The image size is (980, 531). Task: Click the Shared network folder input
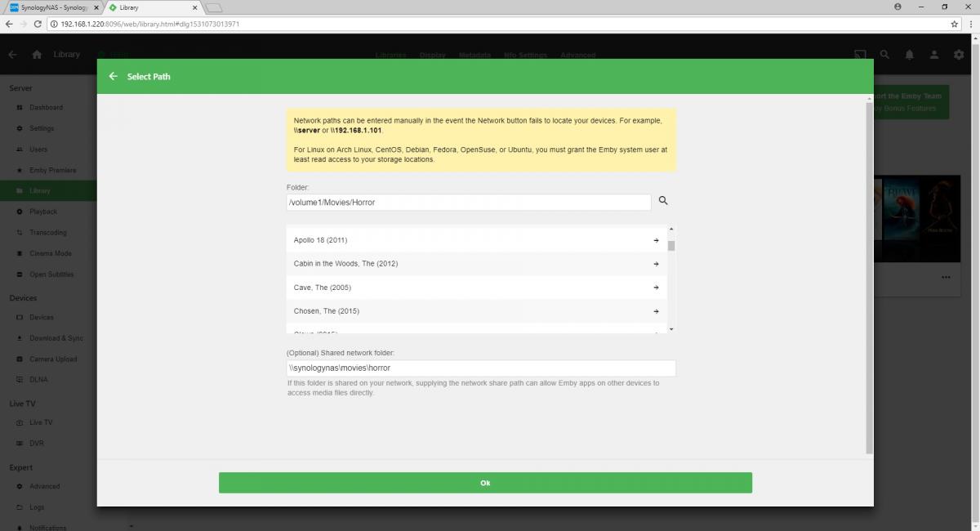[x=481, y=368]
